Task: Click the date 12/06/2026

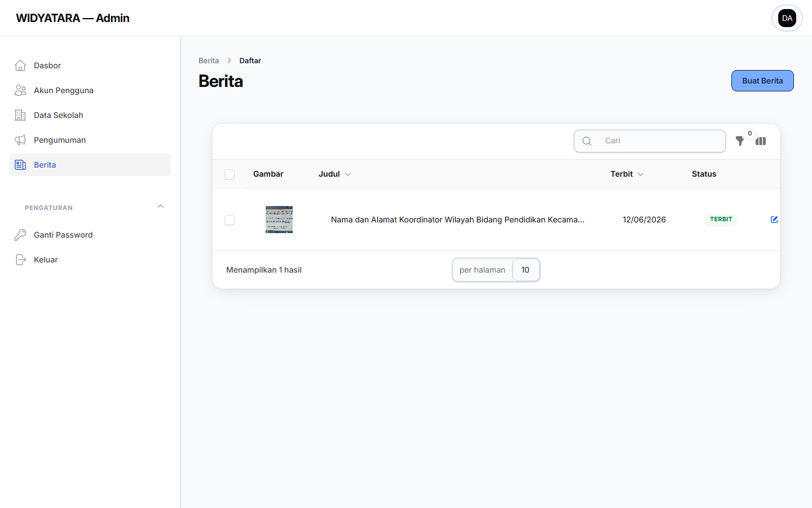Action: point(644,220)
